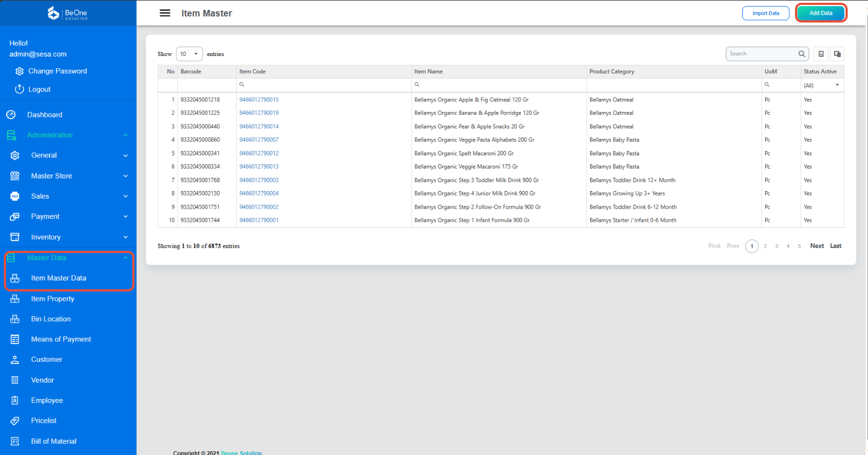Click the BeOne Solution logo
Image resolution: width=868 pixels, height=455 pixels.
pos(68,13)
